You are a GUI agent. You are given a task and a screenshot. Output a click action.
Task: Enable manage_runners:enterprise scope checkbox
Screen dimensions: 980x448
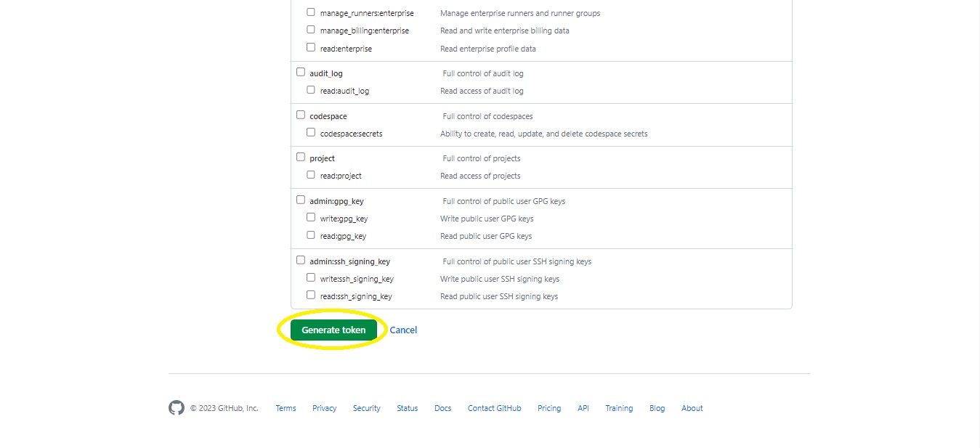click(x=311, y=12)
